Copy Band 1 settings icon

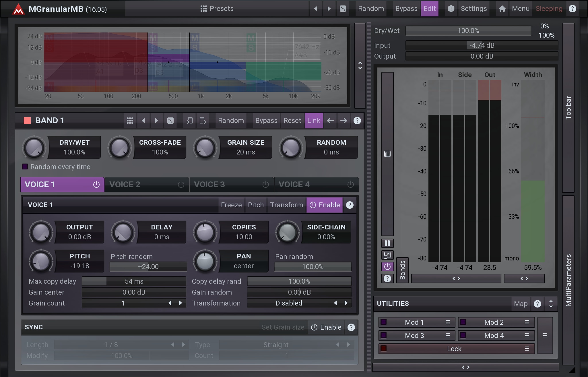click(x=189, y=121)
